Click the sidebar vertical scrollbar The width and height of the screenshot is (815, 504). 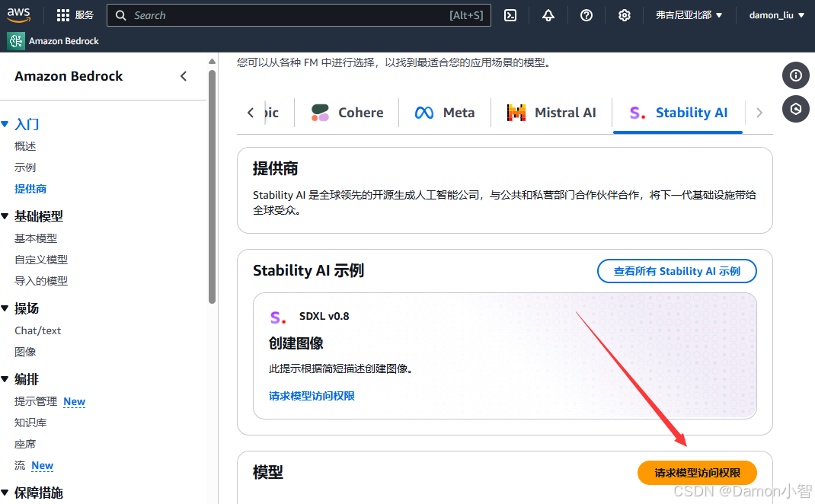click(212, 187)
